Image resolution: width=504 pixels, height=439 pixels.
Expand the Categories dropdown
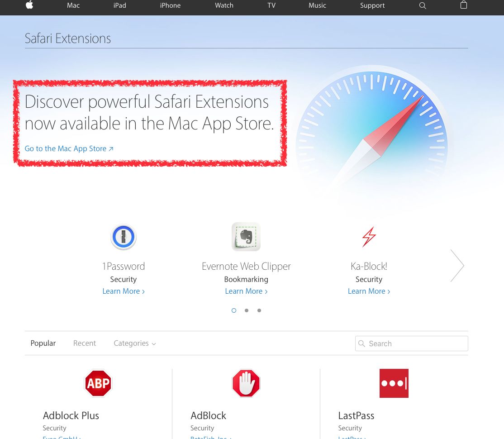(134, 343)
